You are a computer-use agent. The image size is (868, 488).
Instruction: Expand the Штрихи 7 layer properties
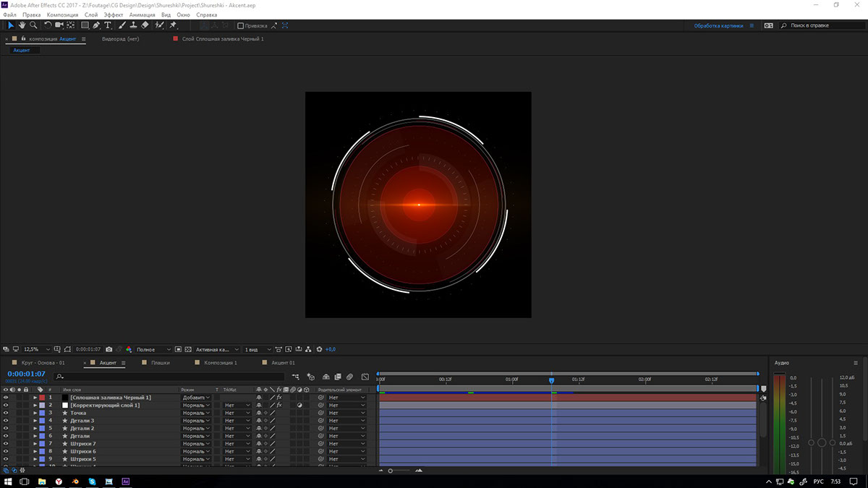point(35,444)
